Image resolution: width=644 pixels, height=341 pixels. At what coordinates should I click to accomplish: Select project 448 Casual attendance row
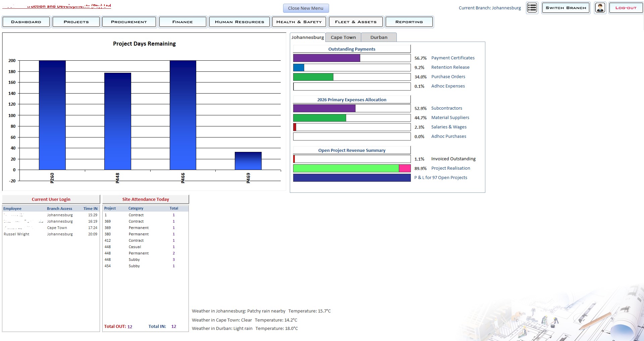coord(146,247)
